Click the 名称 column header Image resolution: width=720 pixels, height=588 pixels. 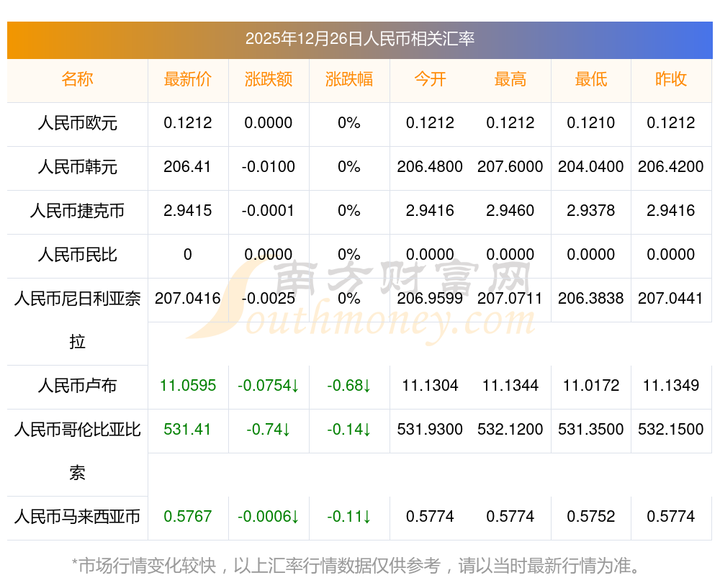point(77,79)
